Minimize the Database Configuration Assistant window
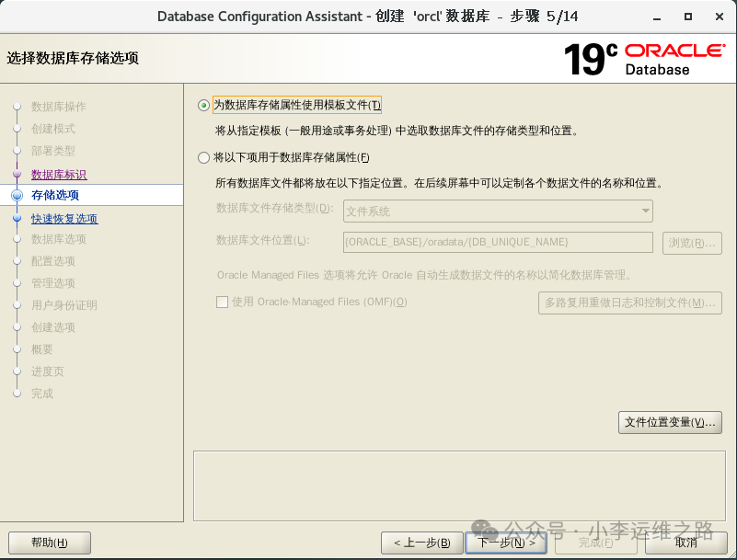Viewport: 737px width, 560px height. 657,17
